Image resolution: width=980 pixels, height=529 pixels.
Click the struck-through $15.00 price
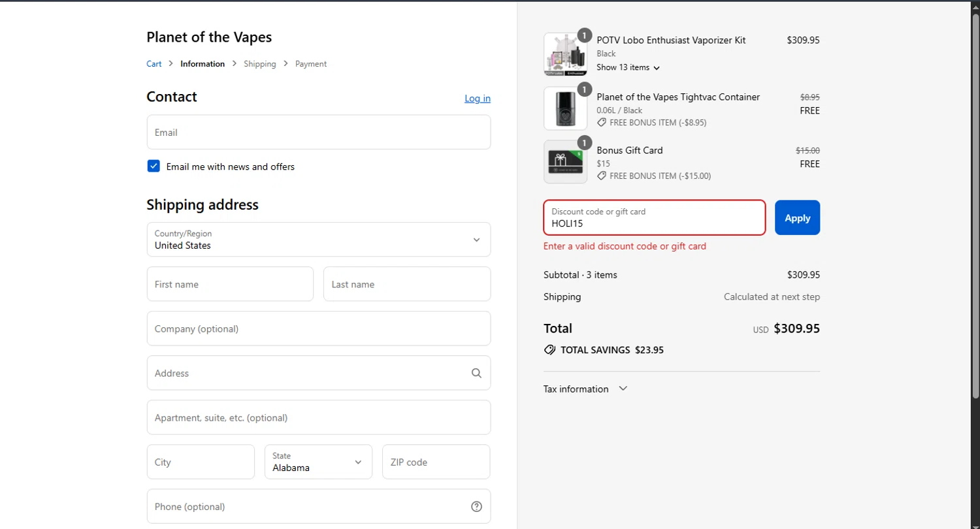point(808,150)
